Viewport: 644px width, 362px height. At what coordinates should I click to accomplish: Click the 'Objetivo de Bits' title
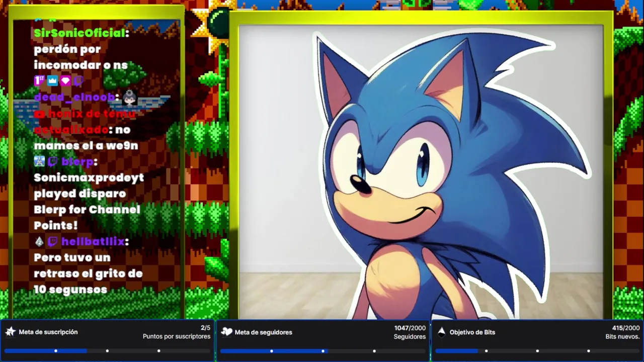click(472, 332)
